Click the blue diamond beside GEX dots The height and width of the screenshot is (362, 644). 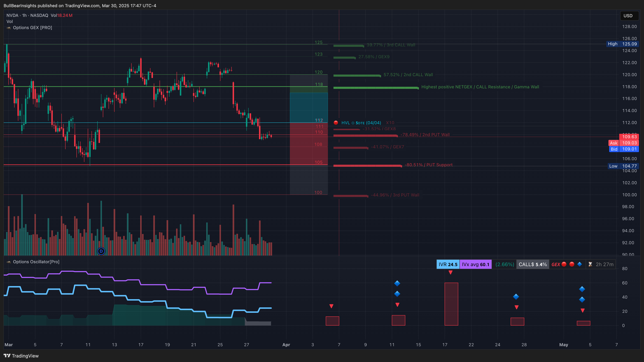click(x=580, y=264)
